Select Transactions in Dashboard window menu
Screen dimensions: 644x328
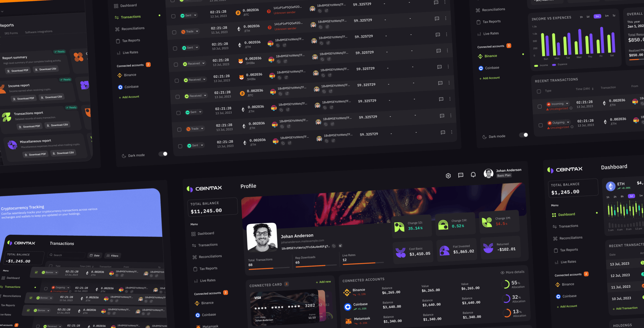pyautogui.click(x=565, y=226)
